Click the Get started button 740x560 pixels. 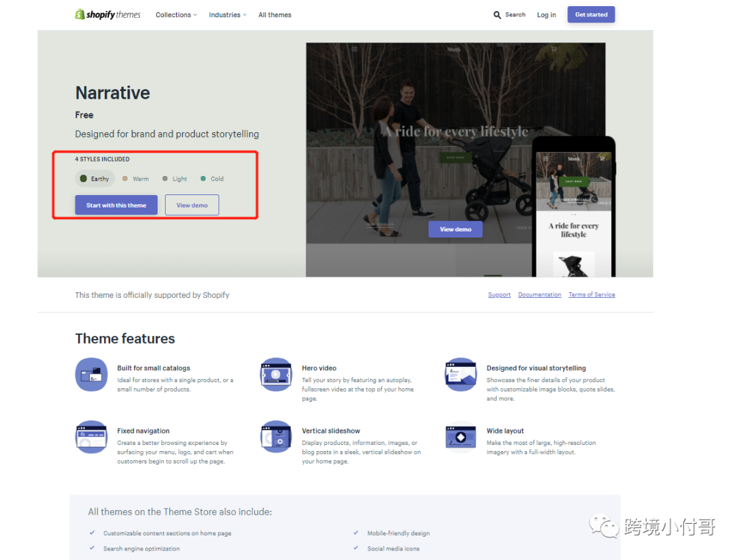pos(591,14)
